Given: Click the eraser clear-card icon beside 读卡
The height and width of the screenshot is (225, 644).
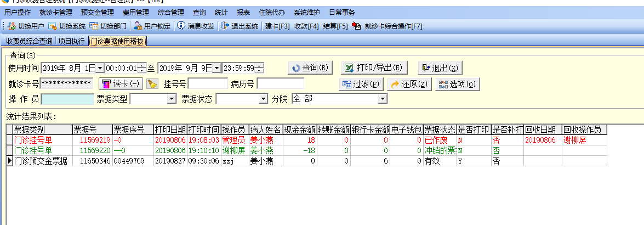Looking at the screenshot, I should (152, 85).
